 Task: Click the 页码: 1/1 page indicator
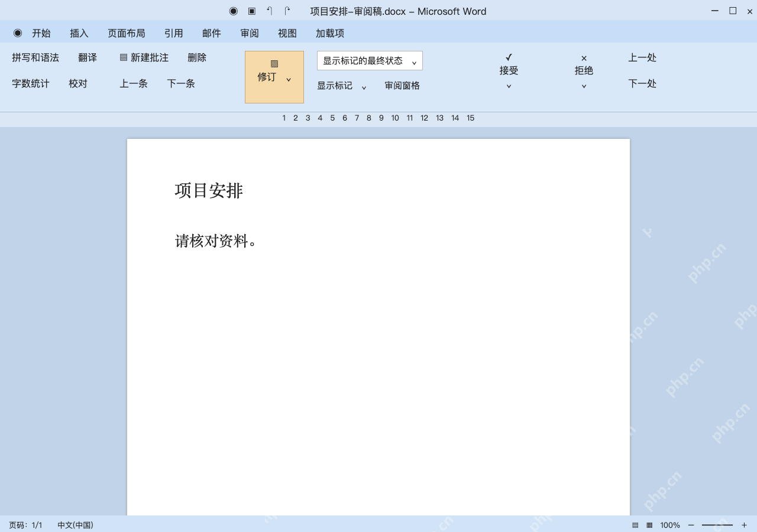[x=25, y=525]
